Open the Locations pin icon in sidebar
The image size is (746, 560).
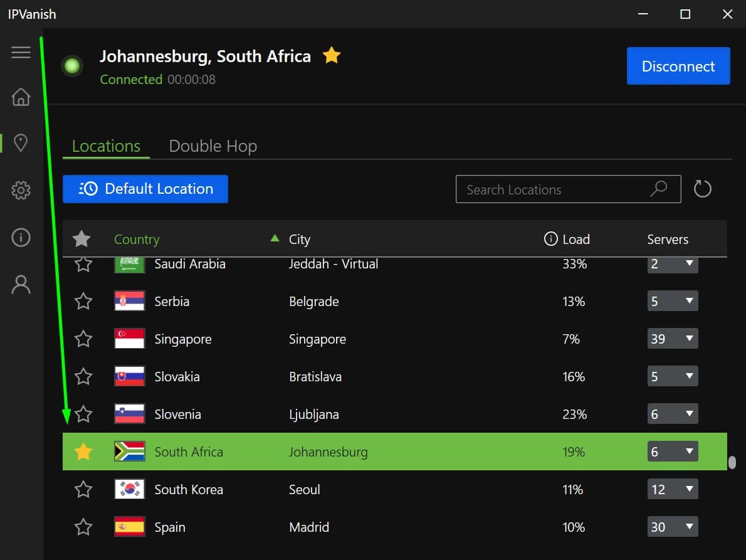21,143
